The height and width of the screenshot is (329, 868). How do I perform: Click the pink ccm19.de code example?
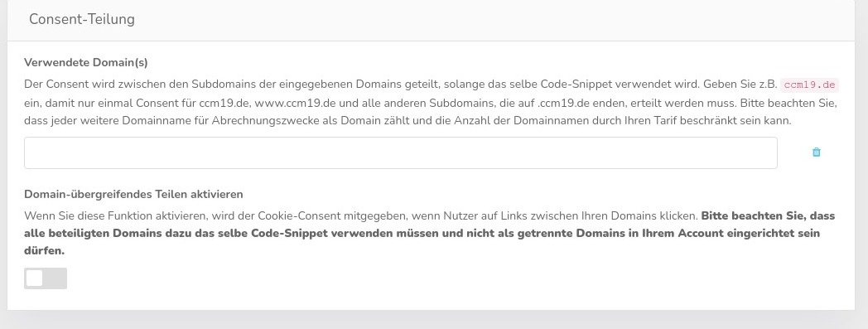(x=809, y=85)
